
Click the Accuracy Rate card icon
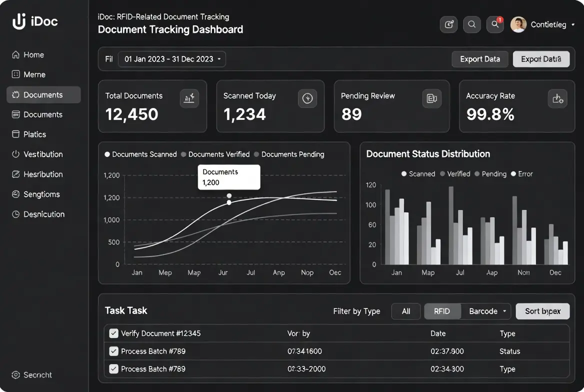point(557,98)
